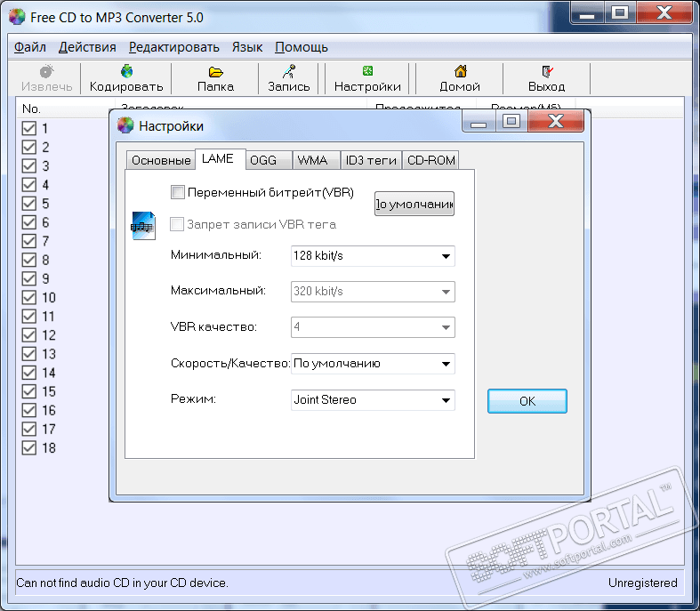Click the Настройки dialog title icon
The height and width of the screenshot is (611, 700).
click(125, 125)
